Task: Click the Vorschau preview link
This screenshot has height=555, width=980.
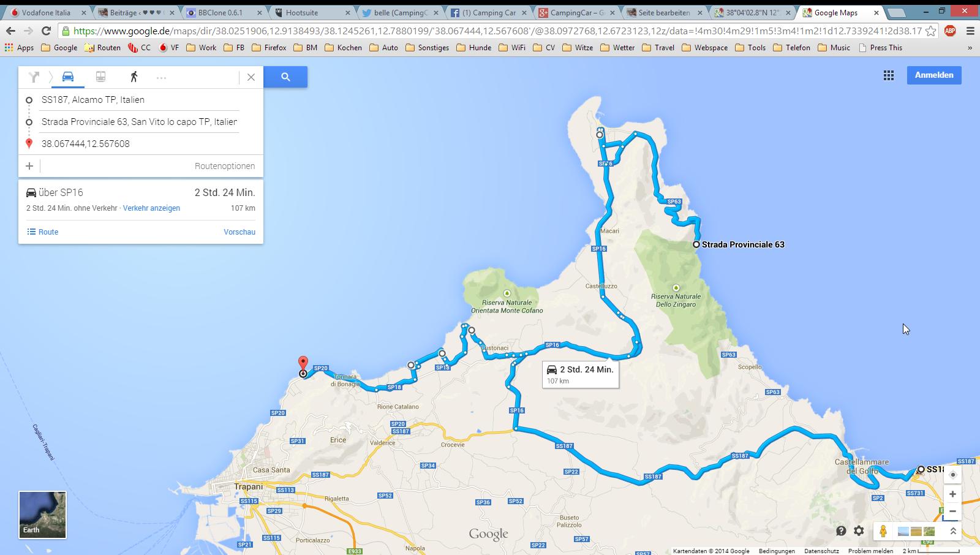Action: pyautogui.click(x=239, y=232)
